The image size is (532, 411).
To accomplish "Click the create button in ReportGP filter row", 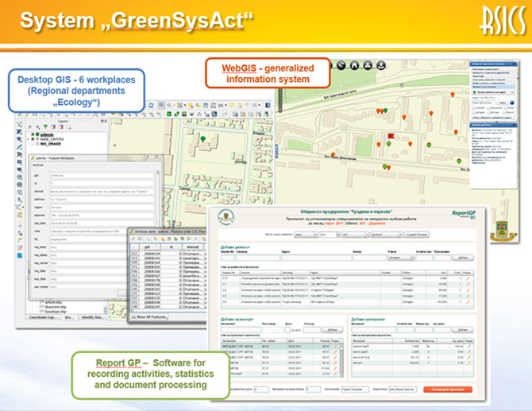I will (416, 235).
